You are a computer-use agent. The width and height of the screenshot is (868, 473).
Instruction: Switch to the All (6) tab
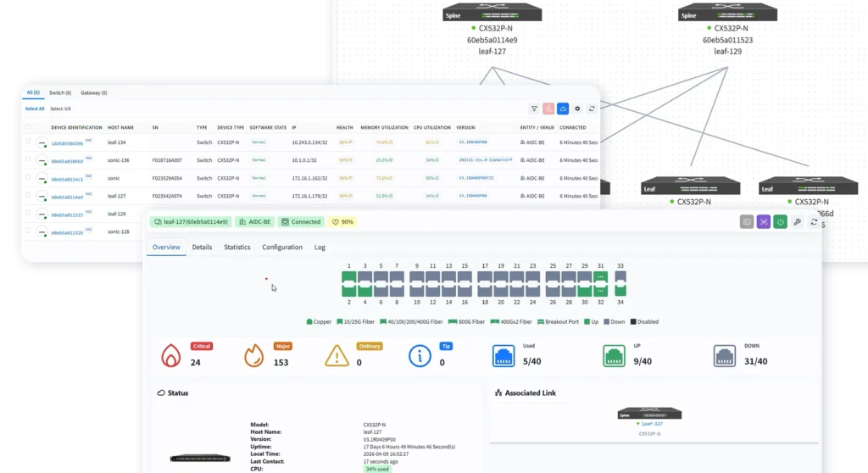pos(33,92)
